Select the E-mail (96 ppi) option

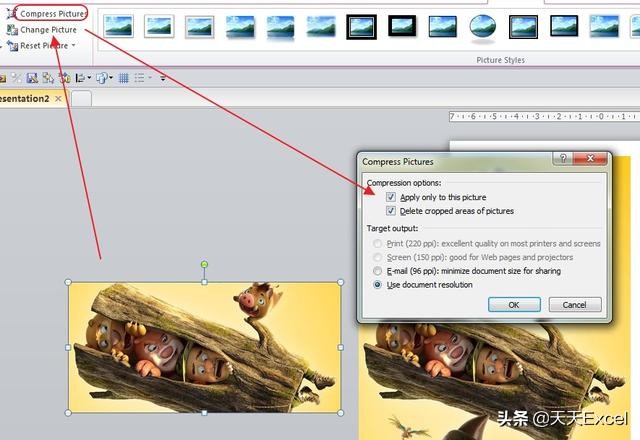tap(378, 271)
